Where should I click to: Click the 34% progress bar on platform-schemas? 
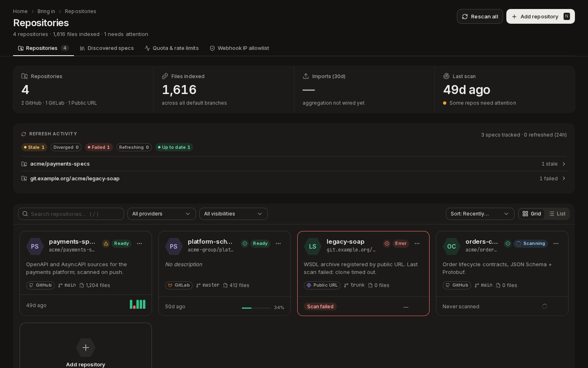256,308
